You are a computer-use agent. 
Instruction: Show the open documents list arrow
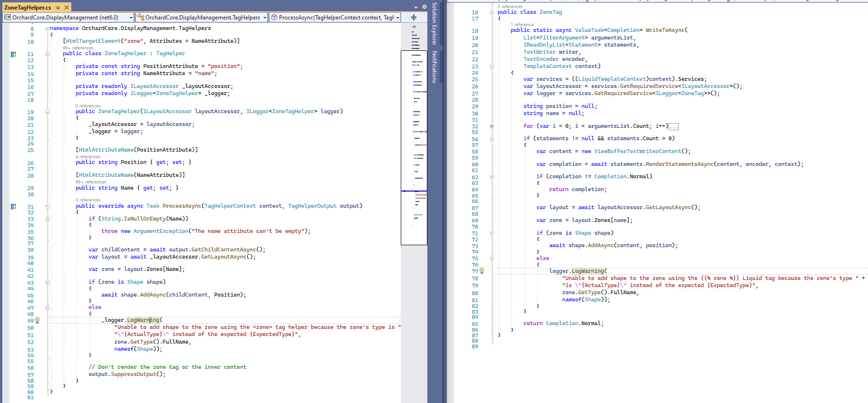coord(416,7)
